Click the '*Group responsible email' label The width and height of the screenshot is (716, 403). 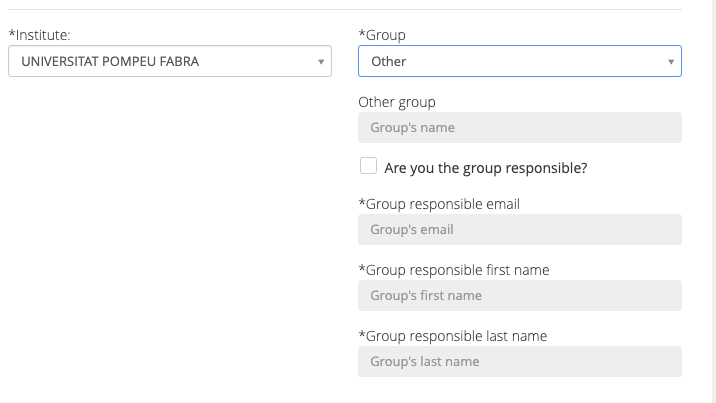439,204
